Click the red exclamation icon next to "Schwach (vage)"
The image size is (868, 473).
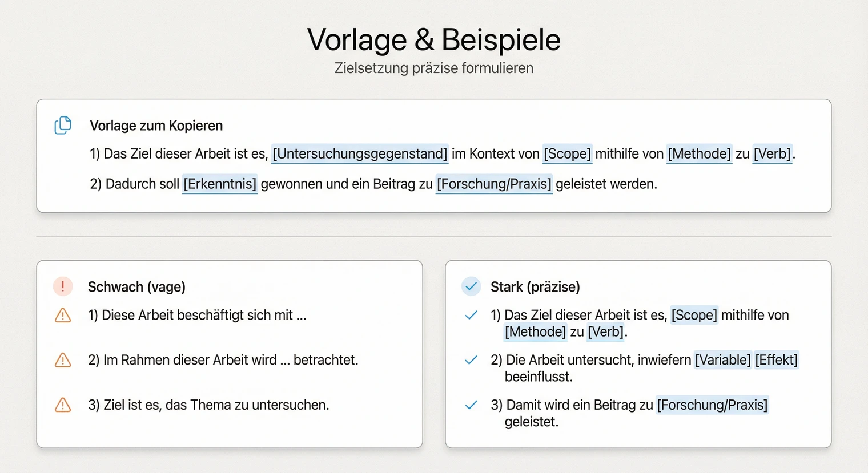coord(63,286)
